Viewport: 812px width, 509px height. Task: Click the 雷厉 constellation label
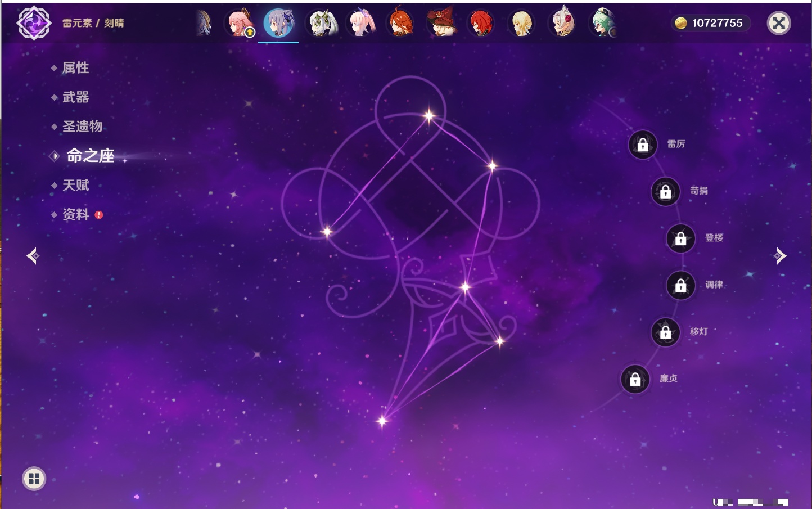pos(676,144)
